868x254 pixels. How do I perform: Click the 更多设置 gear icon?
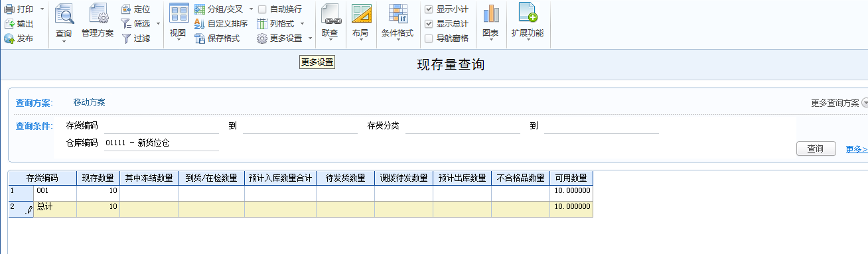click(262, 38)
